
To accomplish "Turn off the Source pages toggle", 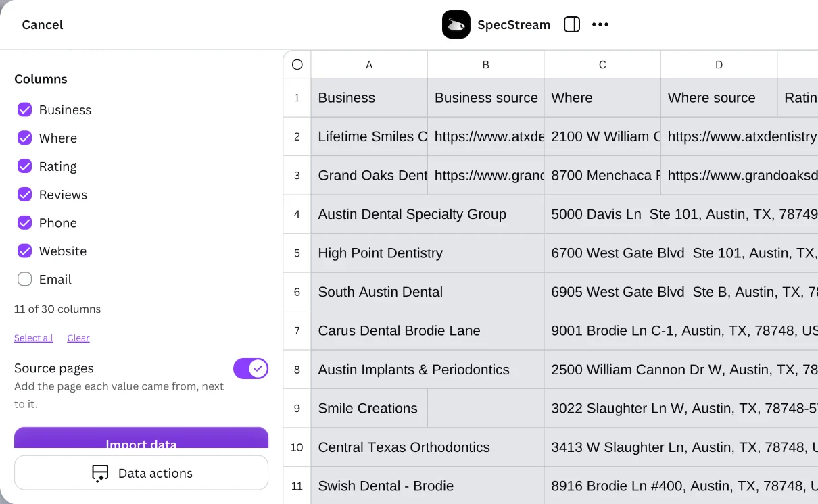I will point(251,368).
